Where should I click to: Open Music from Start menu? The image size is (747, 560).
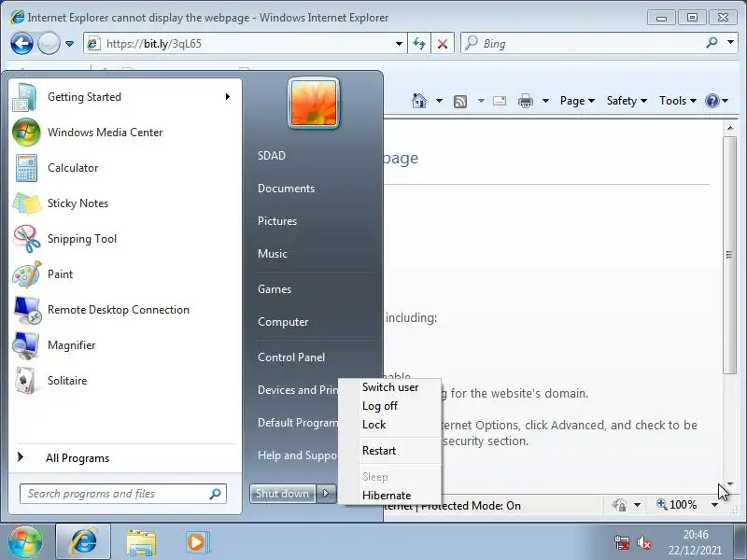pyautogui.click(x=273, y=254)
